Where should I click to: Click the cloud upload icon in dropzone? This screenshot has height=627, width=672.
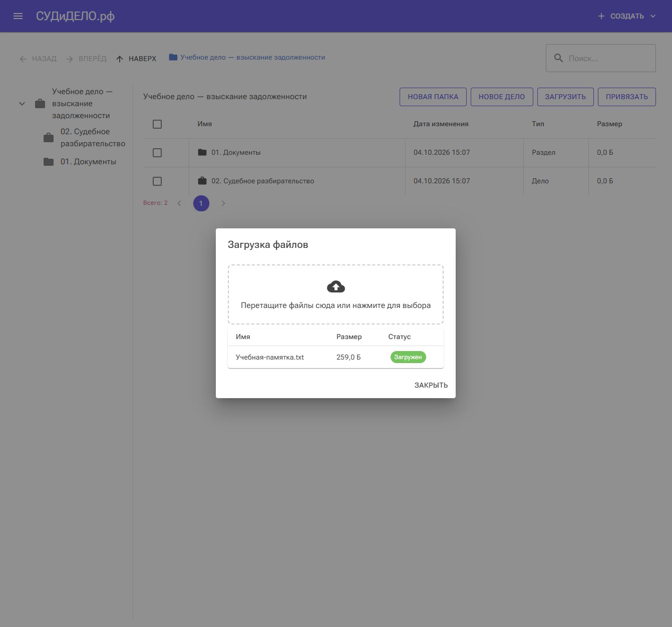click(x=335, y=286)
